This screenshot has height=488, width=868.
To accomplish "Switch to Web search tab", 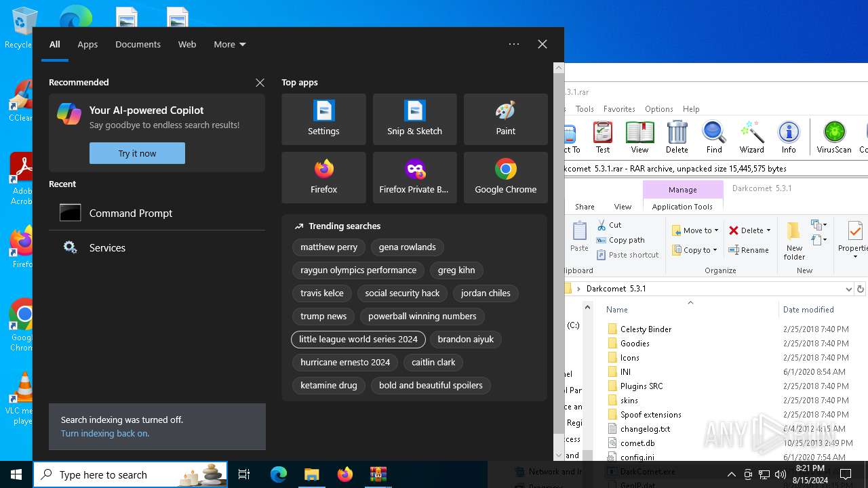I will 187,44.
